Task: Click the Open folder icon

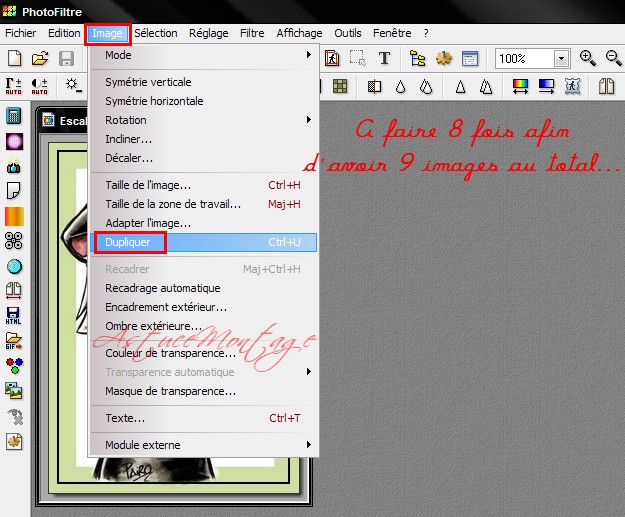Action: pyautogui.click(x=40, y=58)
